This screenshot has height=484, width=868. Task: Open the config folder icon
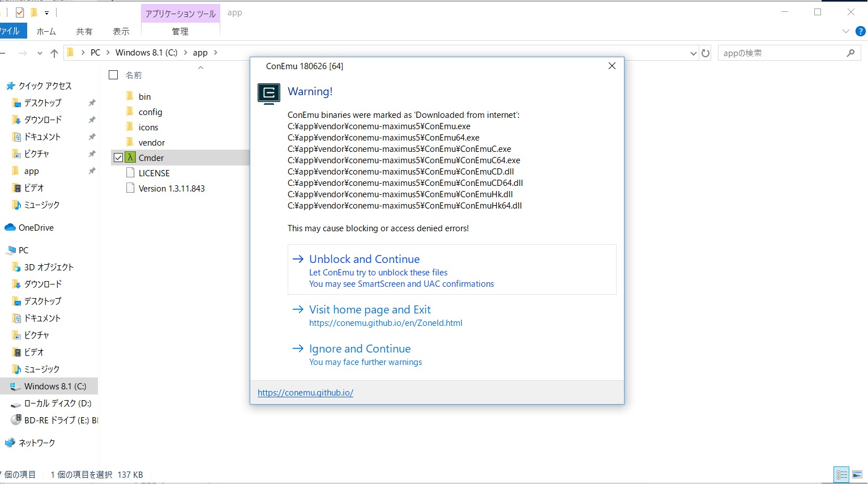click(130, 112)
